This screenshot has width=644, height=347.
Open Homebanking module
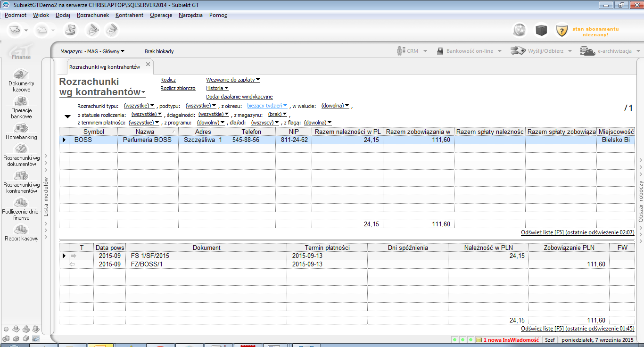tap(21, 132)
